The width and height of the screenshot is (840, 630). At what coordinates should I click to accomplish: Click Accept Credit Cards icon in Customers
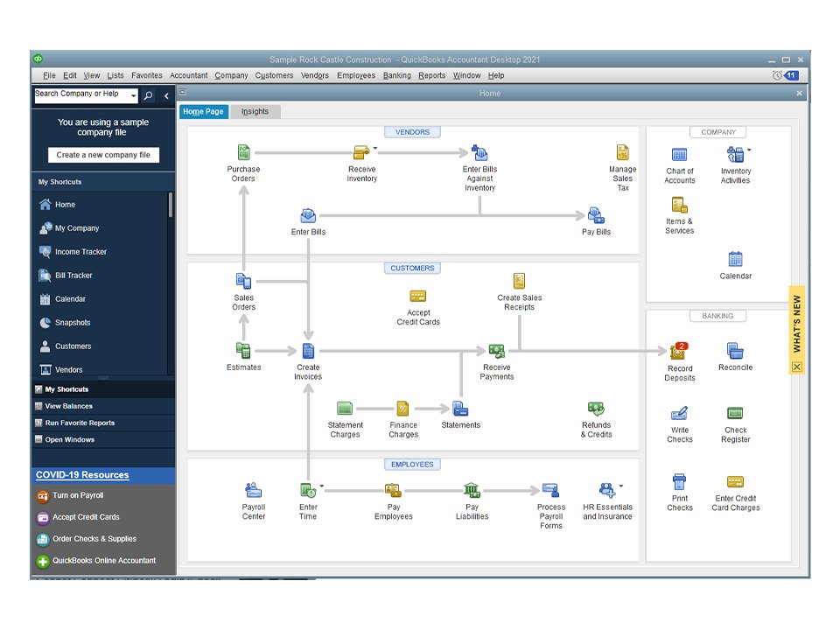418,297
